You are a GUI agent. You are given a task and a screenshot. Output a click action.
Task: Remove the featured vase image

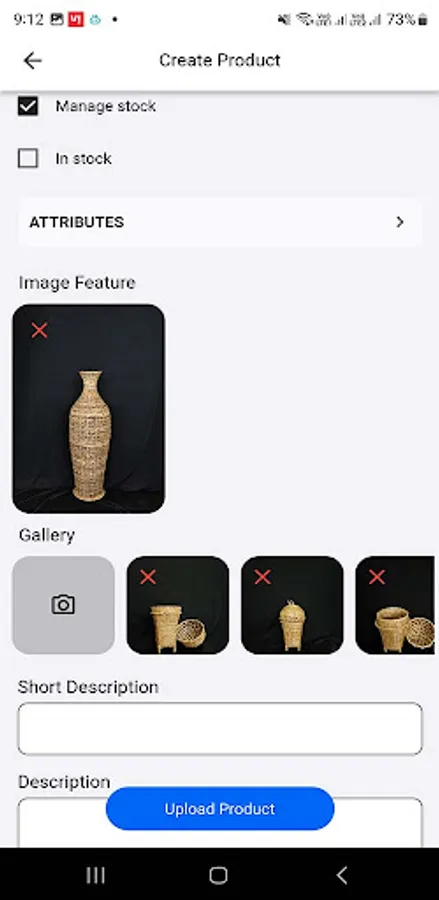click(39, 330)
